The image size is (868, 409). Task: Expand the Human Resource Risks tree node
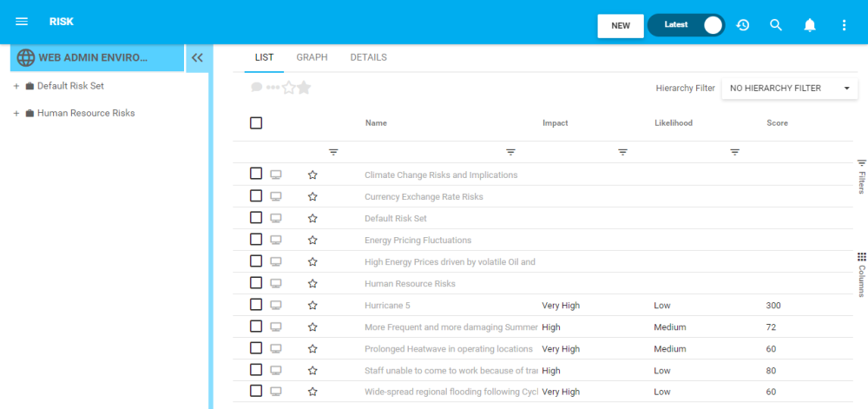(x=16, y=114)
